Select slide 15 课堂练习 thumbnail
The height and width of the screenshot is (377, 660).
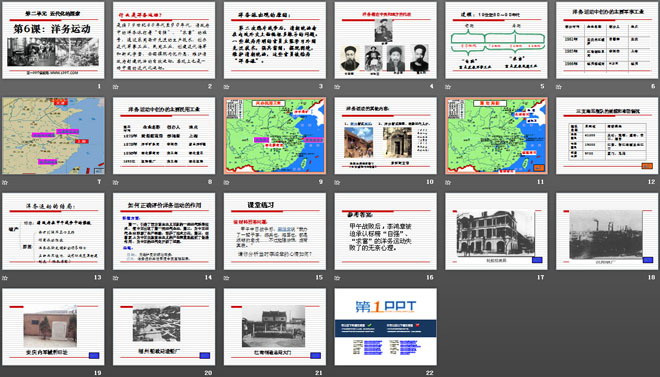tap(274, 231)
